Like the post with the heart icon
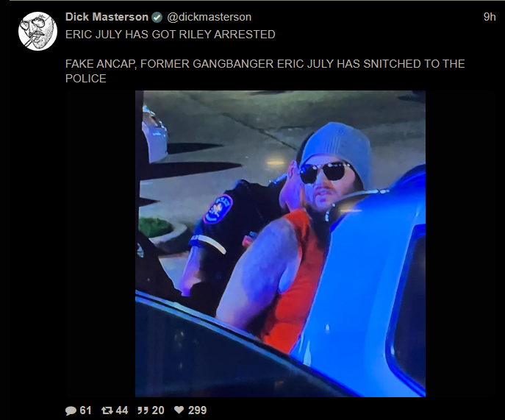The image size is (505, 420). (179, 410)
